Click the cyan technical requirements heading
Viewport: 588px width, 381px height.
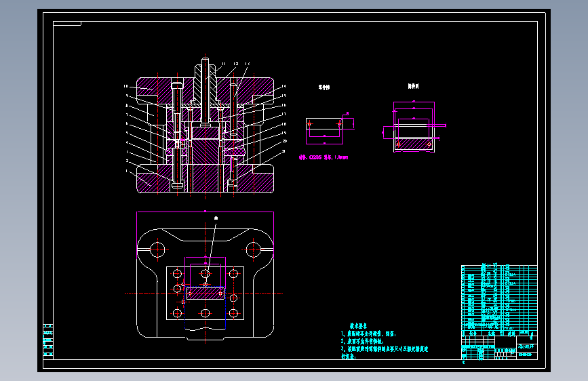(358, 326)
